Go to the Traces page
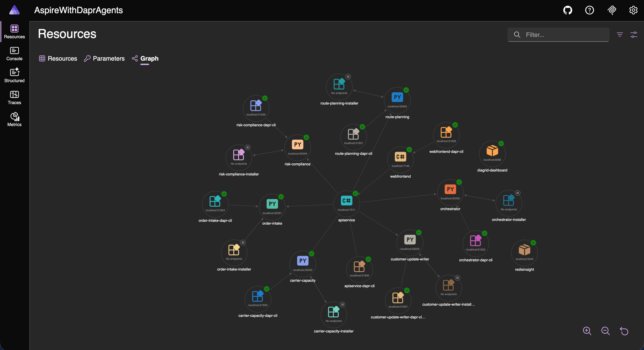Screen dimensions: 644x350 pos(14,98)
